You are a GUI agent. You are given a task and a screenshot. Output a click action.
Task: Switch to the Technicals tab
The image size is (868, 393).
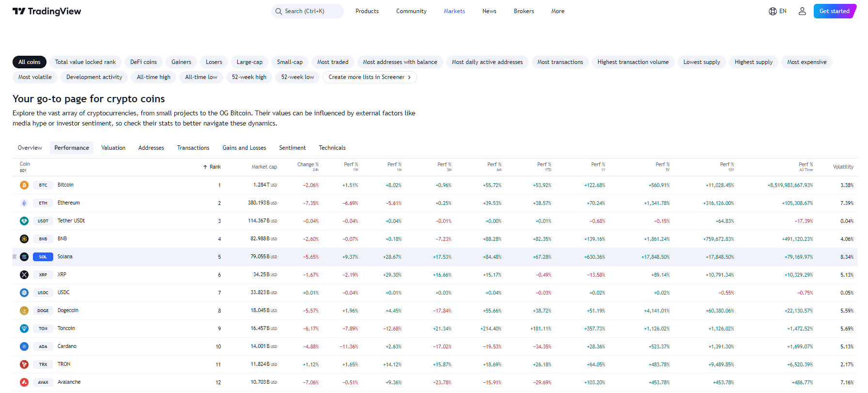pyautogui.click(x=332, y=148)
